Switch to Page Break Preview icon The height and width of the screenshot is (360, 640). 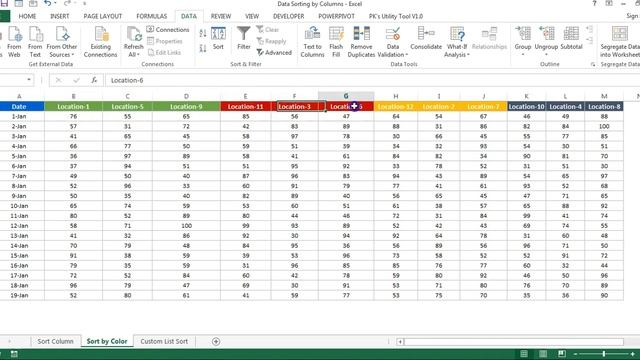pyautogui.click(x=562, y=353)
